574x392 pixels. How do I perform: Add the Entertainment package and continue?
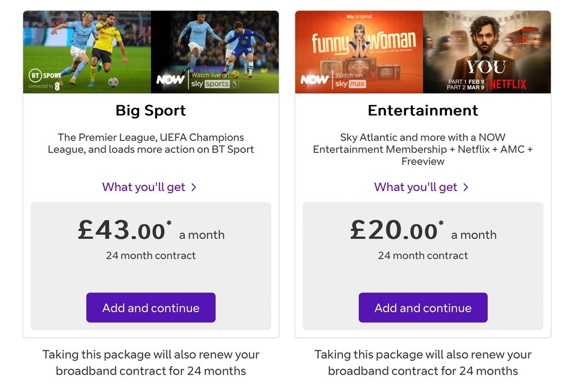pos(423,308)
